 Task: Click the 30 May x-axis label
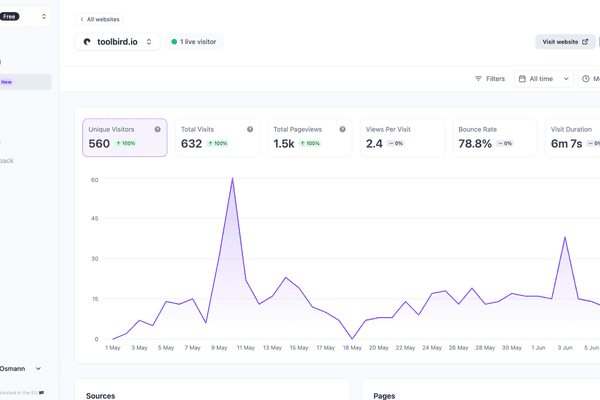pos(512,348)
